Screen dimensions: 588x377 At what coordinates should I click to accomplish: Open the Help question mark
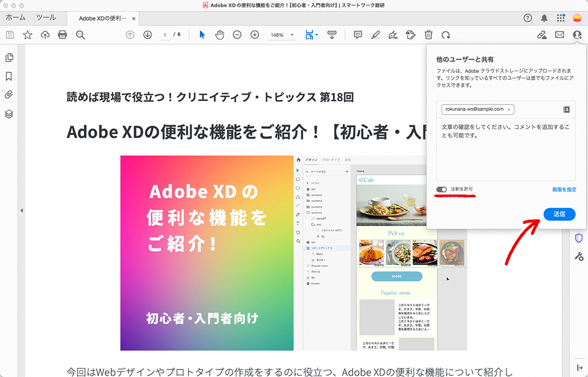pos(528,18)
